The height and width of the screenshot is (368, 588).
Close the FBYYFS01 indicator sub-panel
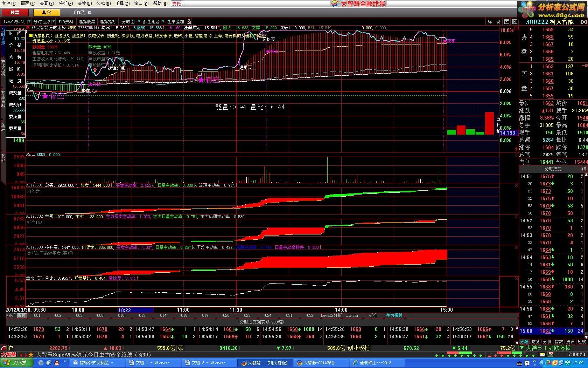[516, 185]
